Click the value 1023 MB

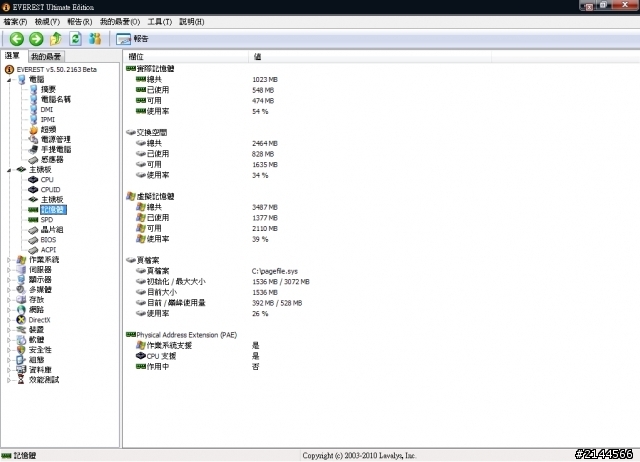[265, 80]
